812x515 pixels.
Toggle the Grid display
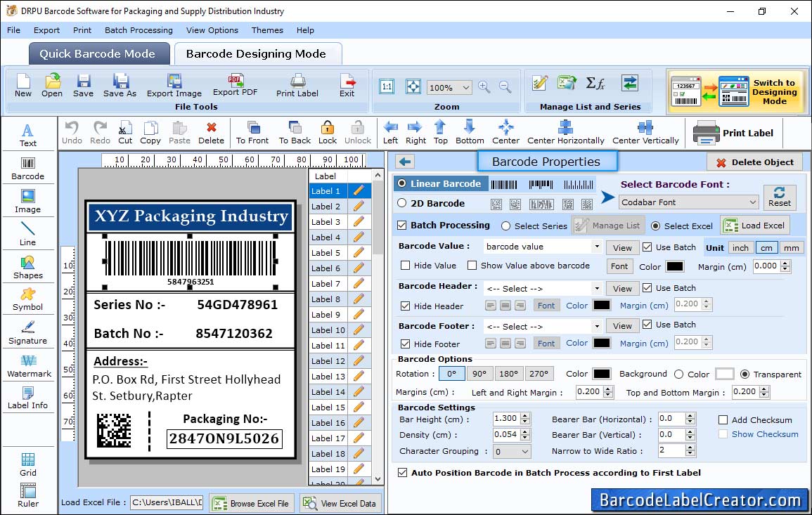(x=28, y=465)
